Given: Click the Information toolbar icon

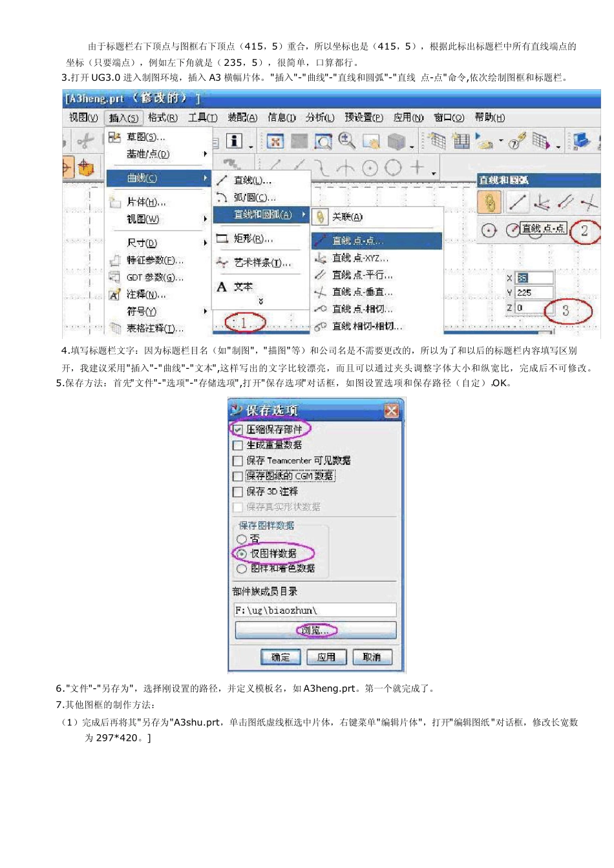Looking at the screenshot, I should tap(234, 140).
